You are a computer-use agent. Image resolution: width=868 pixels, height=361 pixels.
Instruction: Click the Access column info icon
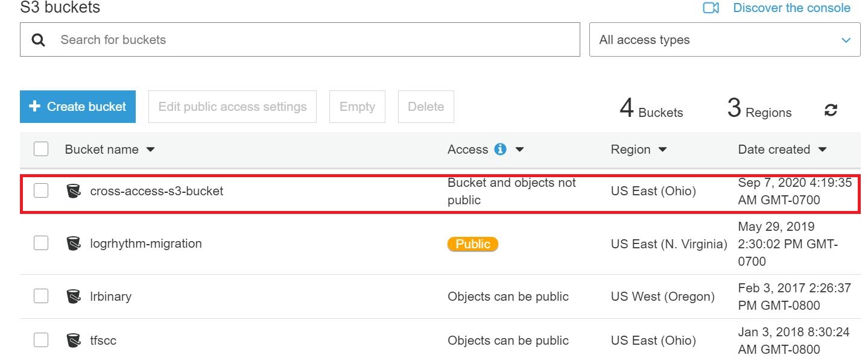(500, 149)
